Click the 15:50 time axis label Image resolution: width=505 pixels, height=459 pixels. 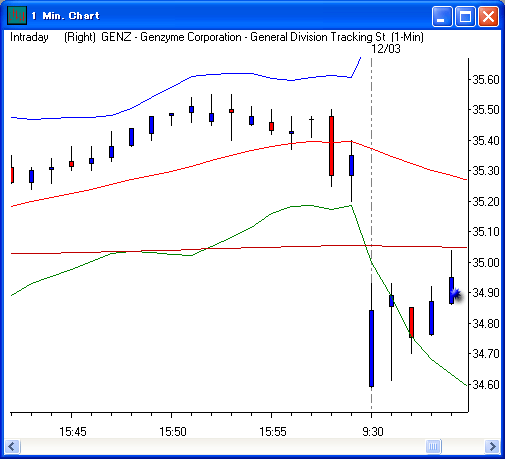click(173, 432)
